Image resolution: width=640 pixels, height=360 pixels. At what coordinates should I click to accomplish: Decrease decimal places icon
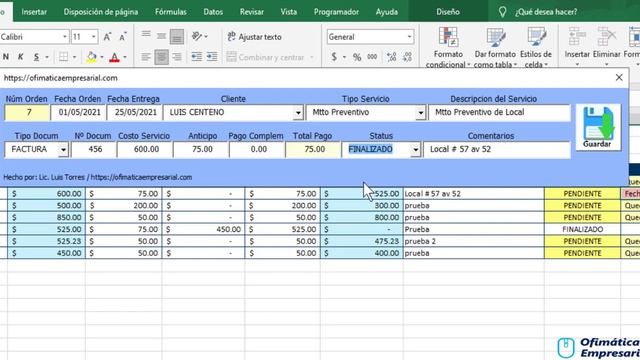tap(407, 57)
